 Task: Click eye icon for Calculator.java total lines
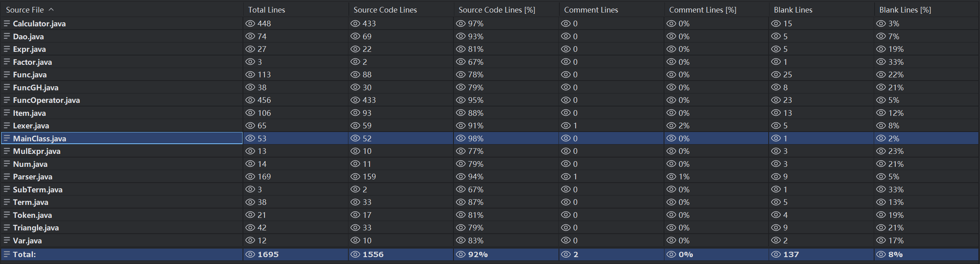click(250, 23)
